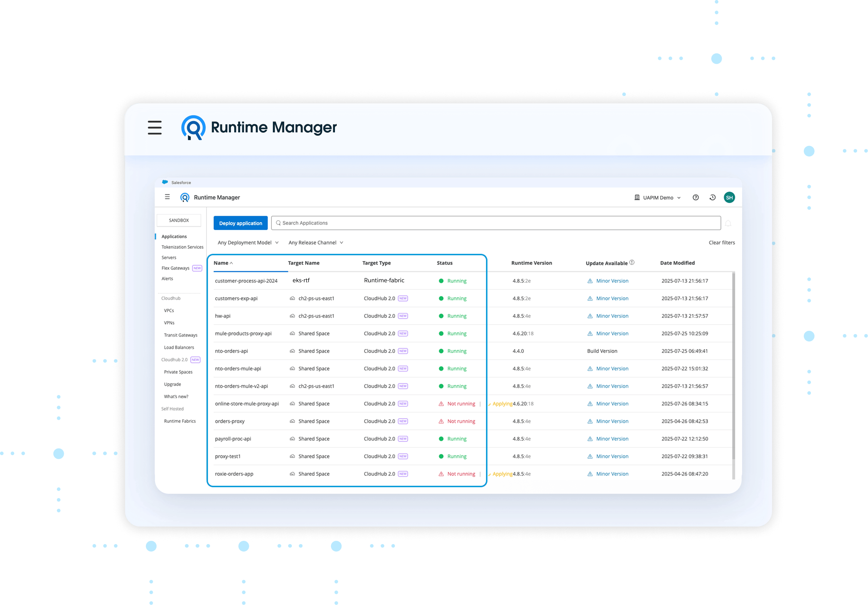The width and height of the screenshot is (868, 605).
Task: Click the small Runtime Manager logo in the app header
Action: coord(185,197)
